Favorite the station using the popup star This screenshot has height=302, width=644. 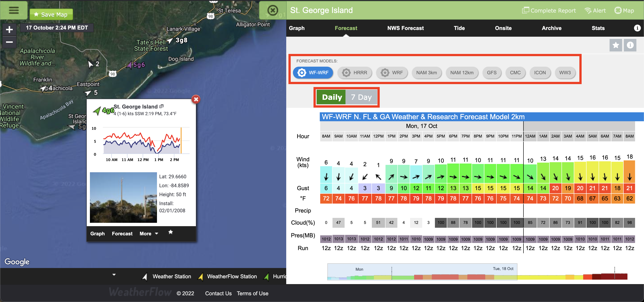coord(170,232)
